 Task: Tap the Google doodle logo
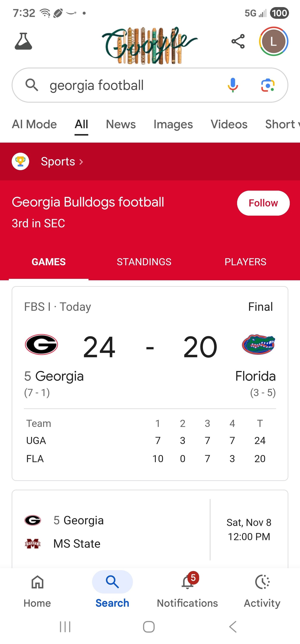coord(149,45)
